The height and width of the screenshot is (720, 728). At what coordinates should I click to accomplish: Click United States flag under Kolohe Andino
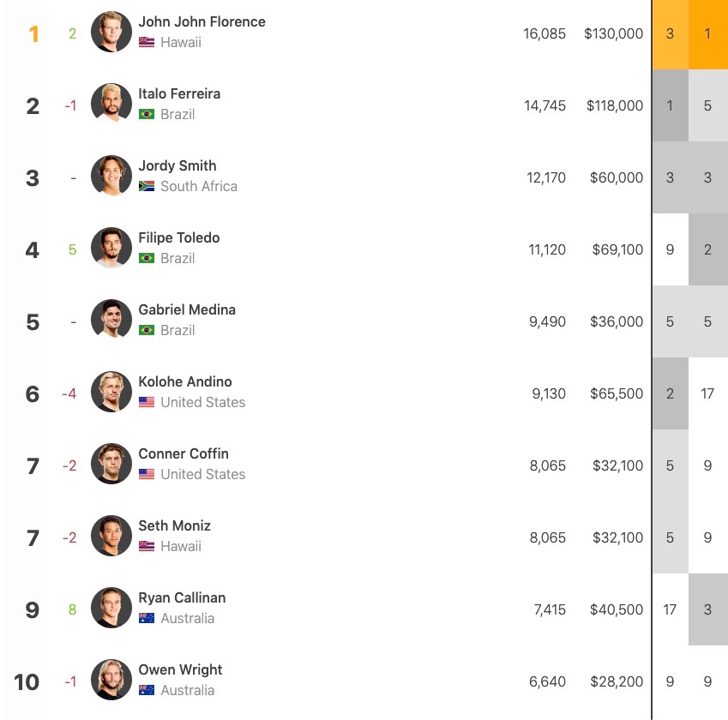pyautogui.click(x=147, y=402)
